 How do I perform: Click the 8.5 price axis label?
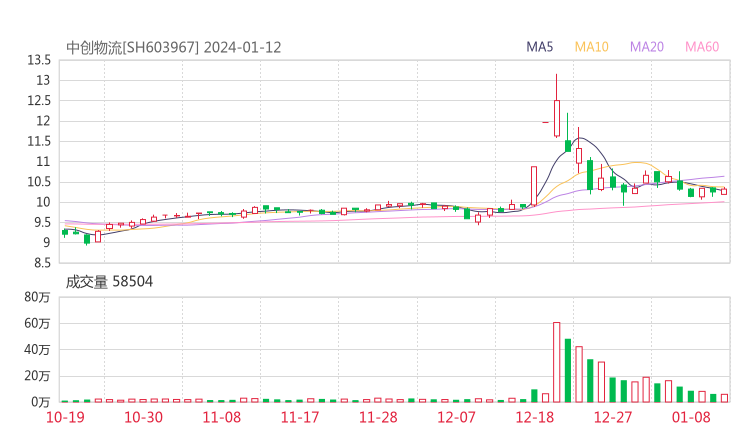click(42, 263)
